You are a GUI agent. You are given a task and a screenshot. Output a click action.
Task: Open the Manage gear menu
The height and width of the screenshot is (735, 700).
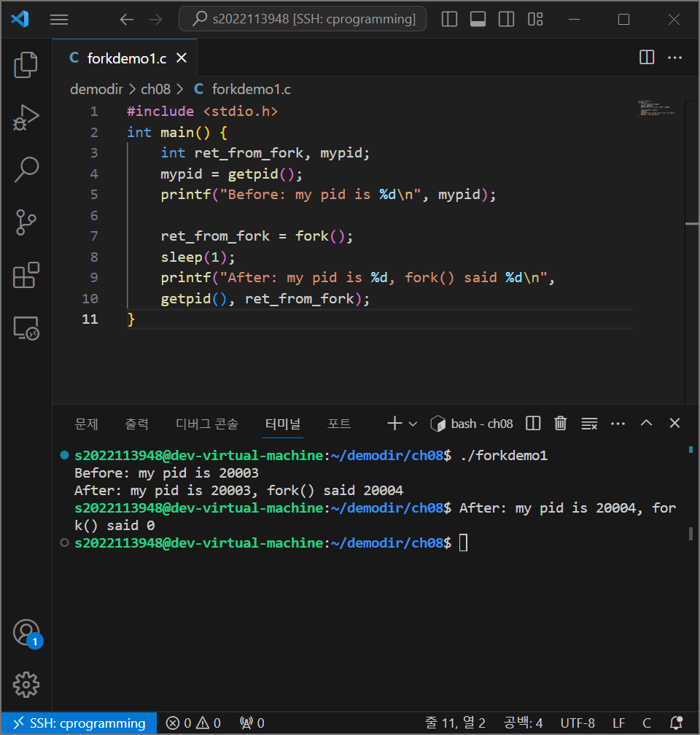(x=26, y=685)
